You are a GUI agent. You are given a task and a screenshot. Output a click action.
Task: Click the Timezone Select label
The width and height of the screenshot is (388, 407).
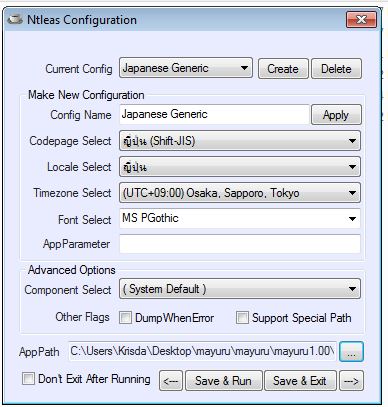pyautogui.click(x=72, y=193)
